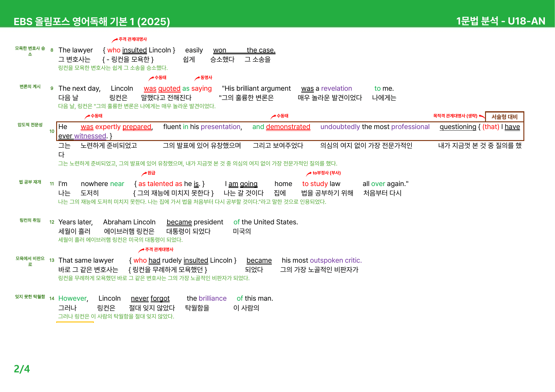Click the arrow icon beside 원급 annotation
Image resolution: width=555 pixels, height=392 pixels.
point(144,174)
